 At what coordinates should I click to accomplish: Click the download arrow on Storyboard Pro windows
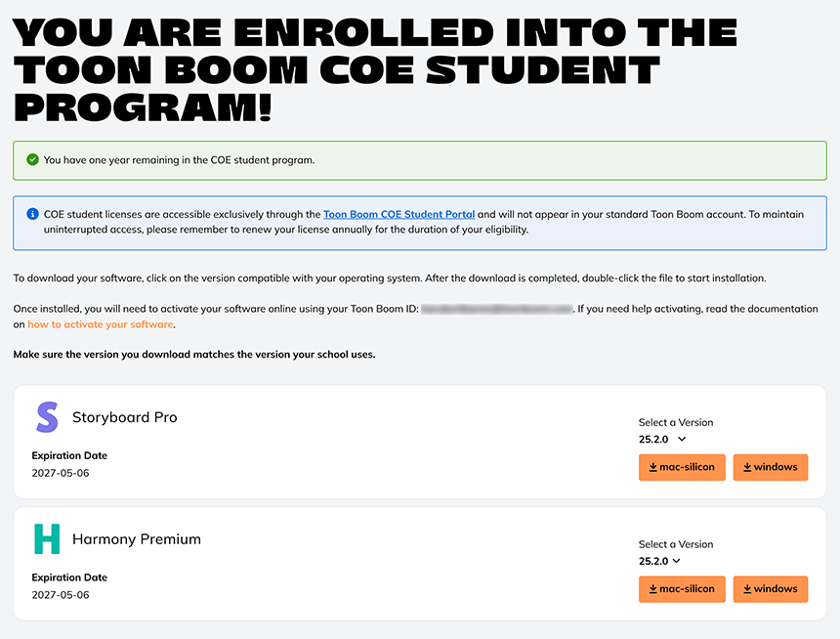click(x=747, y=467)
